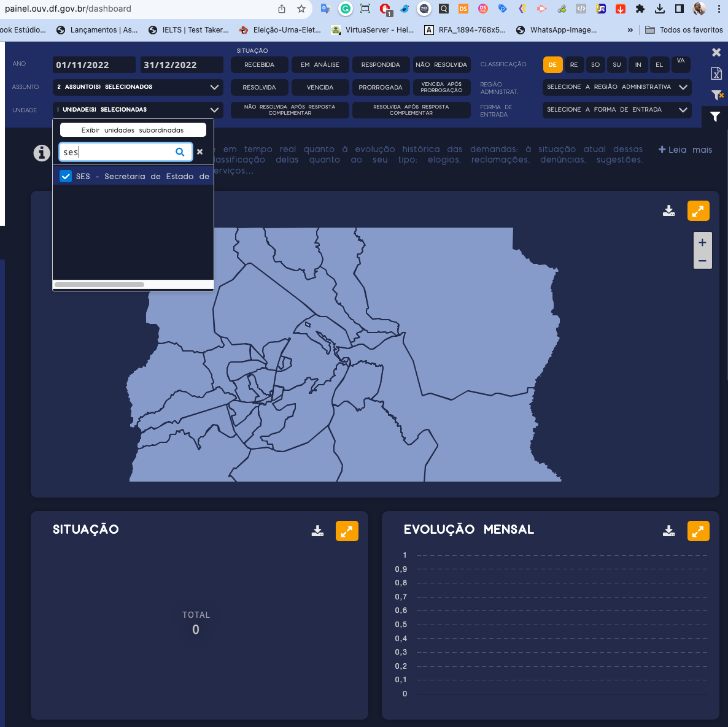Image resolution: width=728 pixels, height=727 pixels.
Task: Export data using the Excel file icon
Action: (x=716, y=74)
